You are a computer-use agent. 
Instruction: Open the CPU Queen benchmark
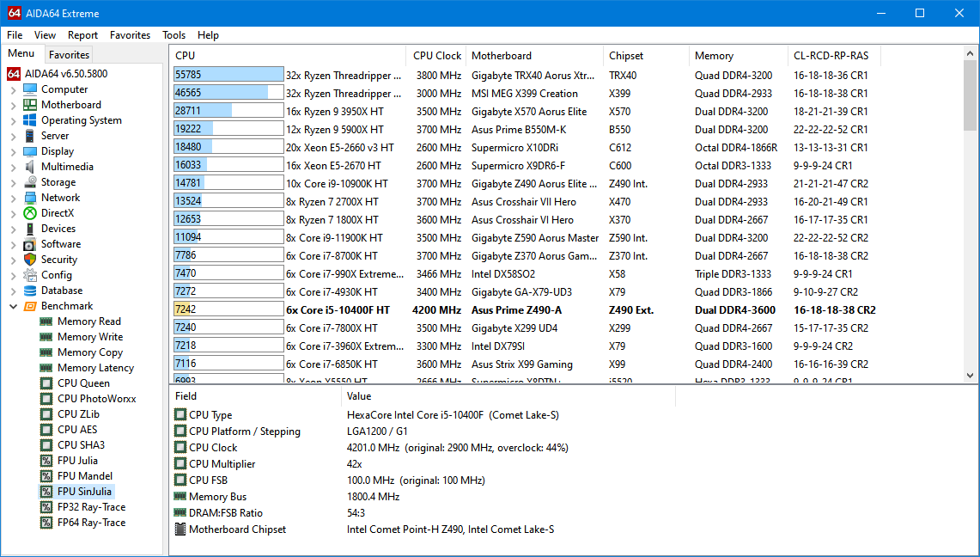click(82, 383)
